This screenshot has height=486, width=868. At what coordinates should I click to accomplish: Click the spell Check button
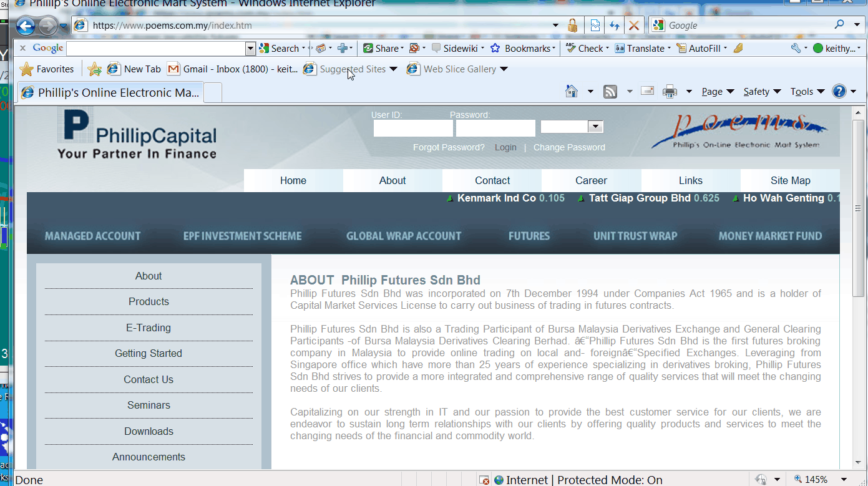585,48
